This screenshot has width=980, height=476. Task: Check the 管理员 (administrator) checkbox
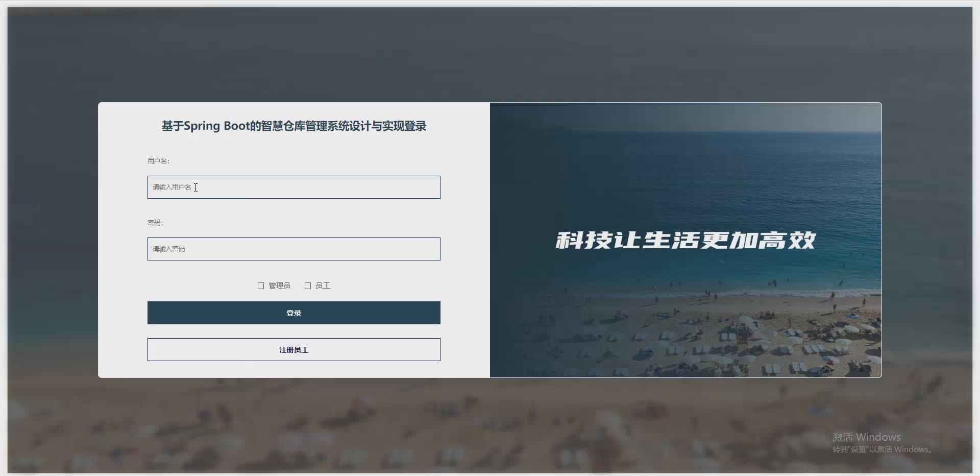261,285
